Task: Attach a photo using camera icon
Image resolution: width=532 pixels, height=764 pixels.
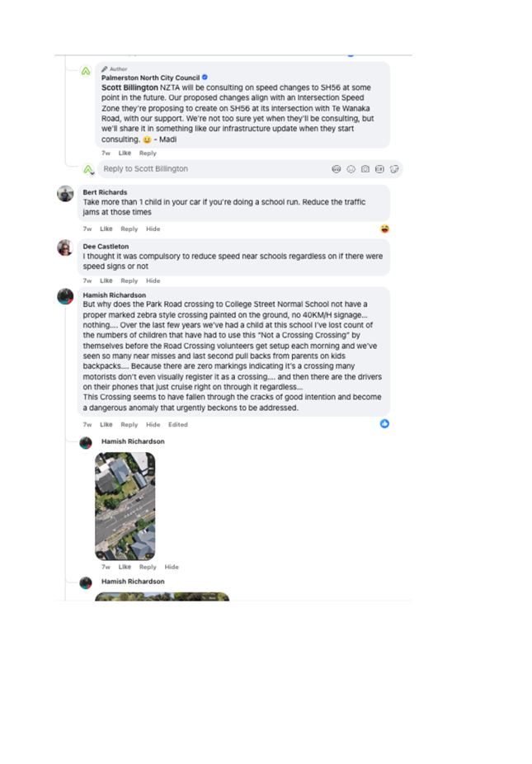Action: [365, 169]
